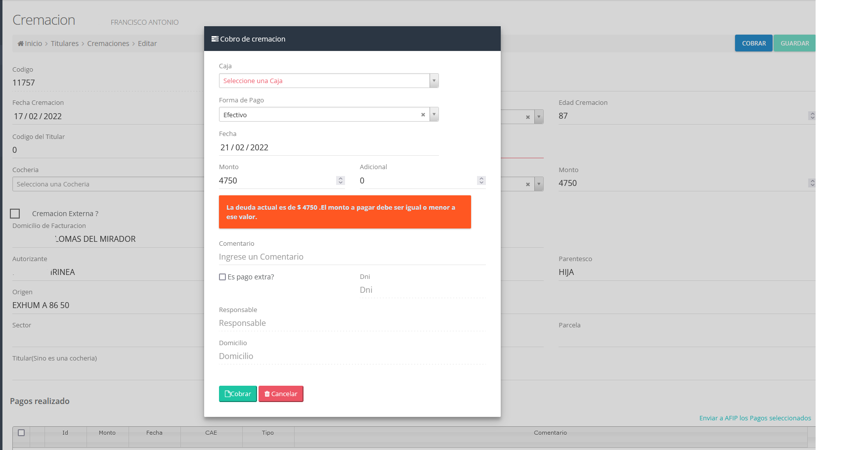Viewport: 868px width, 450px height.
Task: Enable the Es pago extra checkbox
Action: [222, 277]
